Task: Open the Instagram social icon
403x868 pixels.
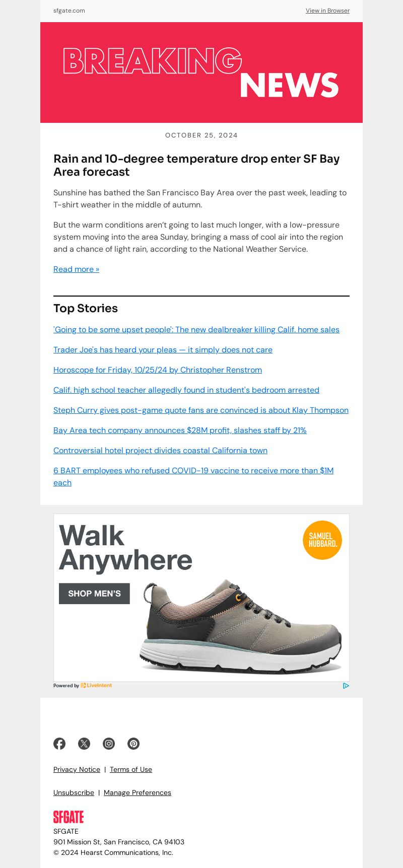Action: click(x=109, y=744)
